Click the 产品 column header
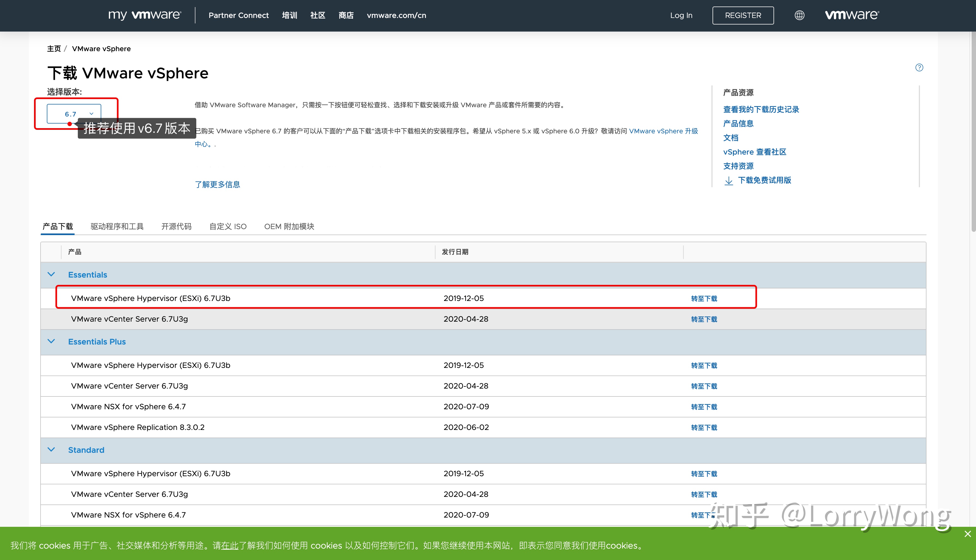This screenshot has height=560, width=976. tap(75, 252)
